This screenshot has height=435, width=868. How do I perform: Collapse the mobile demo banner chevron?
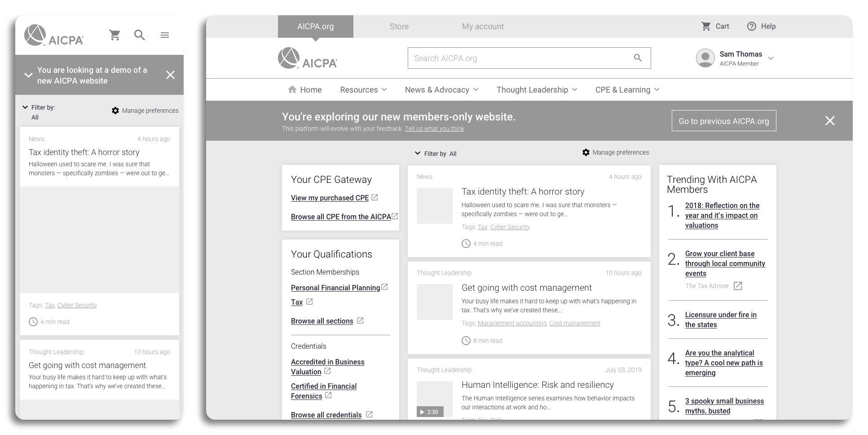[28, 75]
